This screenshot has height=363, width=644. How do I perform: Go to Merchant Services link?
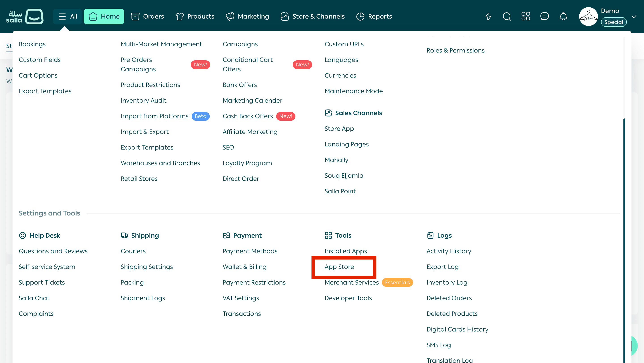click(352, 282)
